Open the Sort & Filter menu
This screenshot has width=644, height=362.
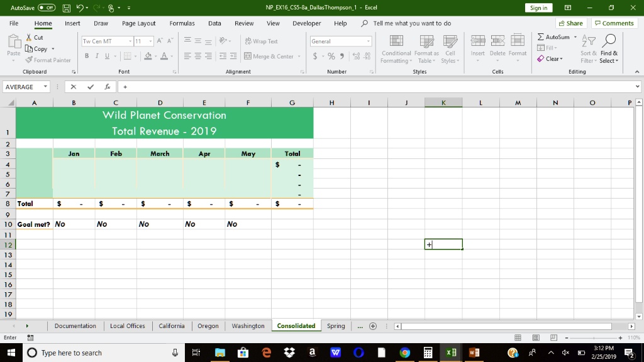coord(589,49)
